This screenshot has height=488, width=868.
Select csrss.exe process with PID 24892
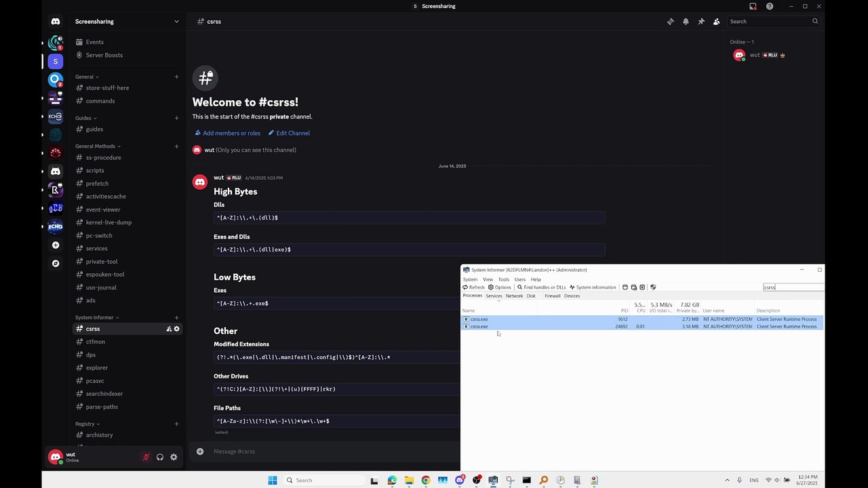click(x=642, y=327)
